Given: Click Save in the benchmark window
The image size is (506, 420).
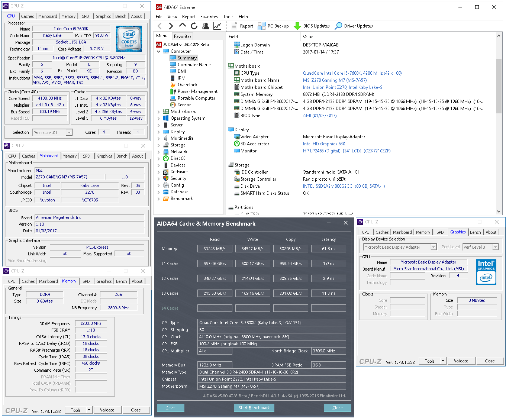Looking at the screenshot, I should [170, 408].
